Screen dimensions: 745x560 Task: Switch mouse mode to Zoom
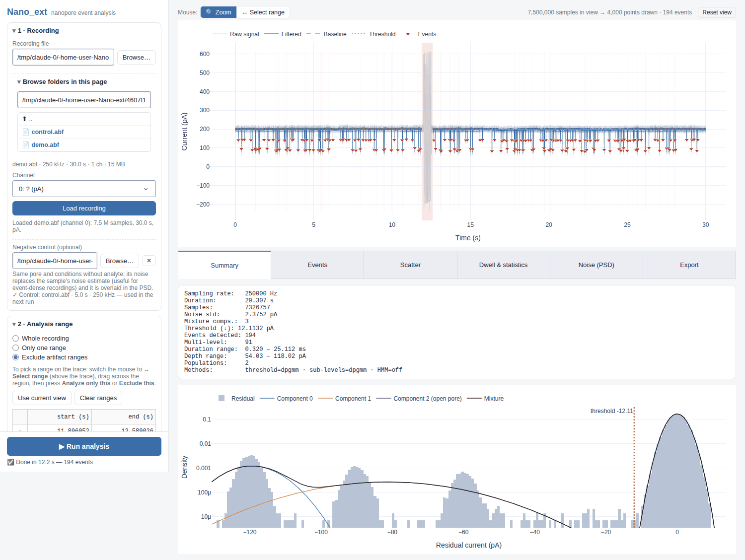point(219,12)
